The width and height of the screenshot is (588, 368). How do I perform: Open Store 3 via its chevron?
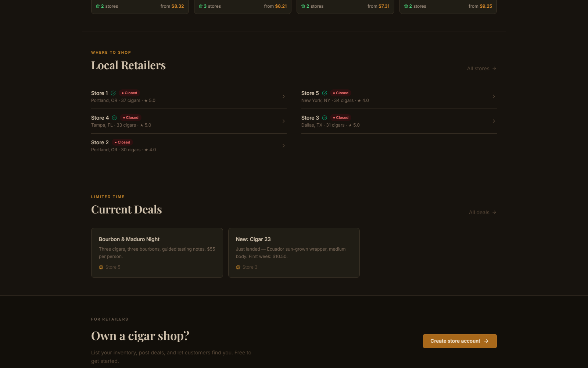[494, 121]
